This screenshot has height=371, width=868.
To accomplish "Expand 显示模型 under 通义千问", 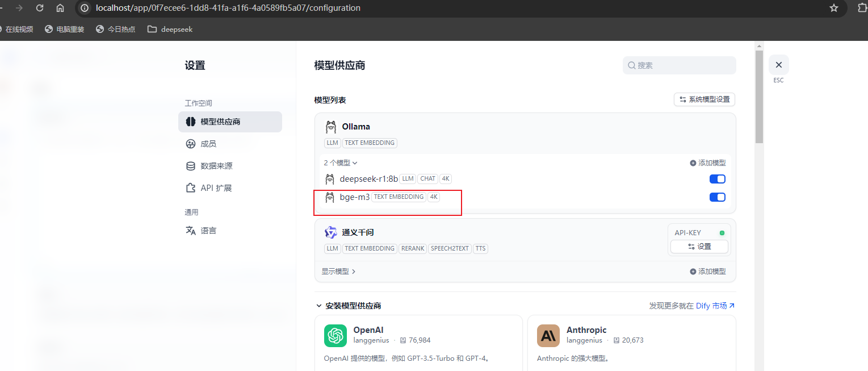I will pyautogui.click(x=338, y=272).
